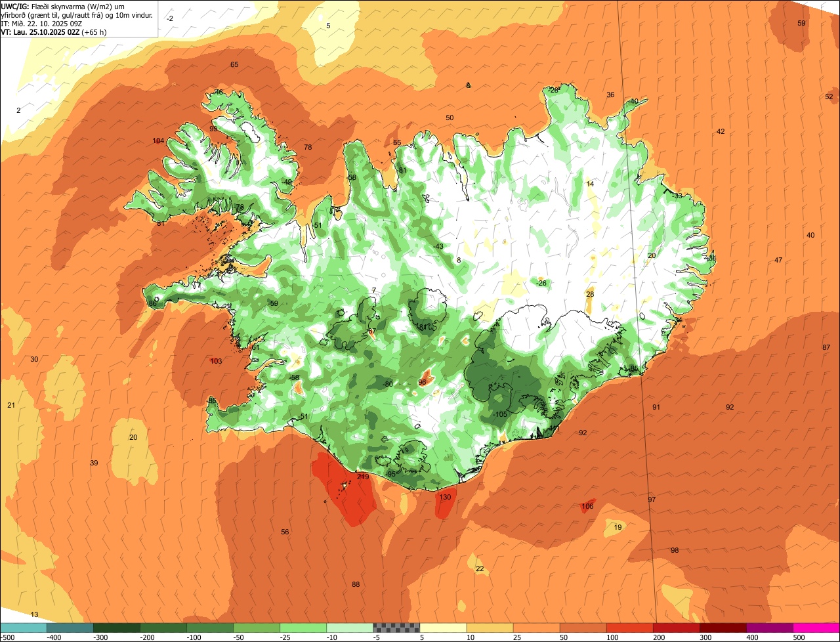Click the 91 value off southeast coast
This screenshot has width=840, height=642.
click(656, 407)
